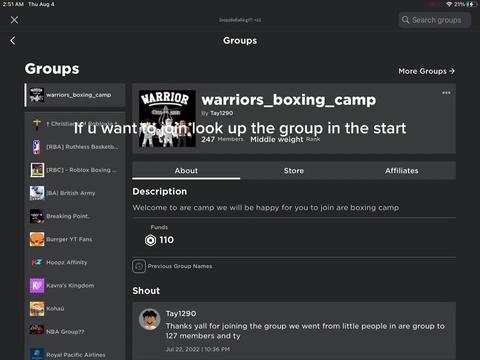
Task: Go back with the left chevron arrow
Action: 13,41
